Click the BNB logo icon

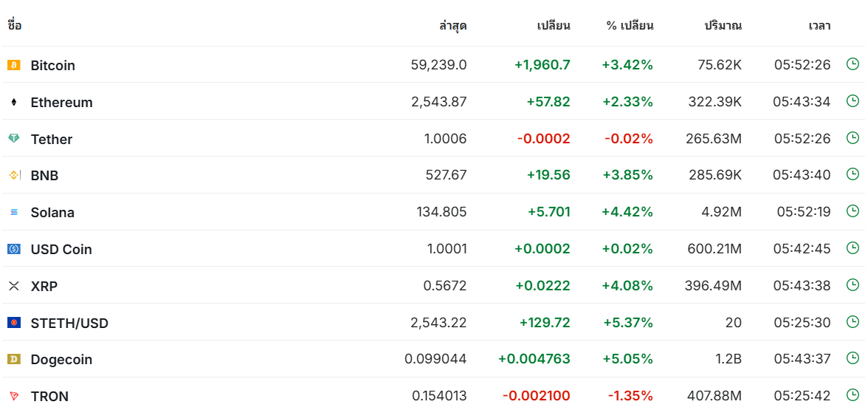(x=14, y=176)
